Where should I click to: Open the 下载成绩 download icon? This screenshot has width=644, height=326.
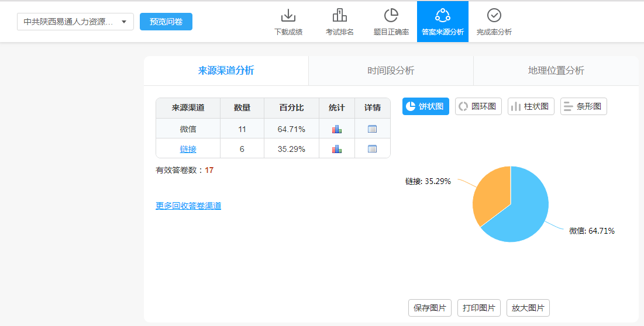288,16
